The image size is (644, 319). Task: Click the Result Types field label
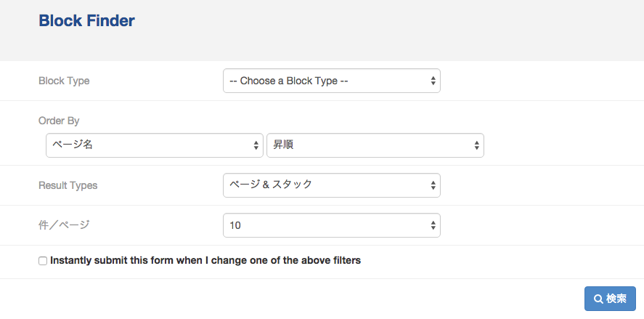point(68,185)
